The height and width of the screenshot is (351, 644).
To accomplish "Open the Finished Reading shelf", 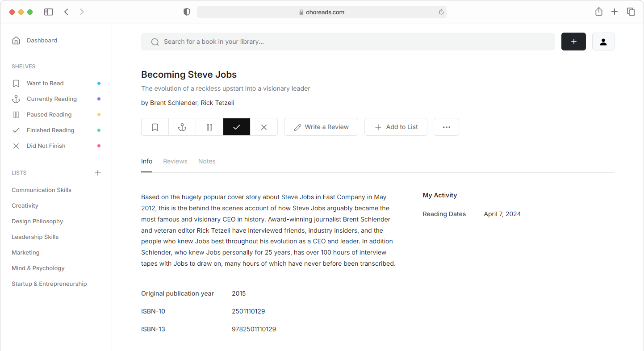I will 50,130.
